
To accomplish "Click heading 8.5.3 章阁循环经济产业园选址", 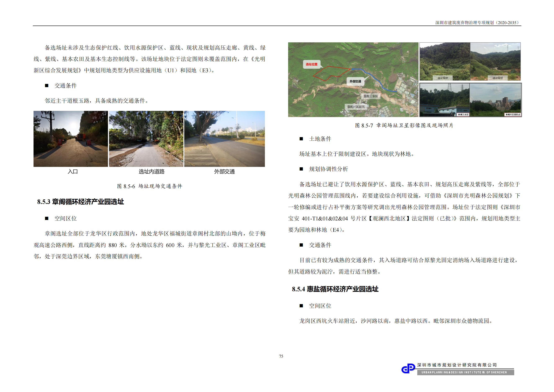I will [80, 202].
